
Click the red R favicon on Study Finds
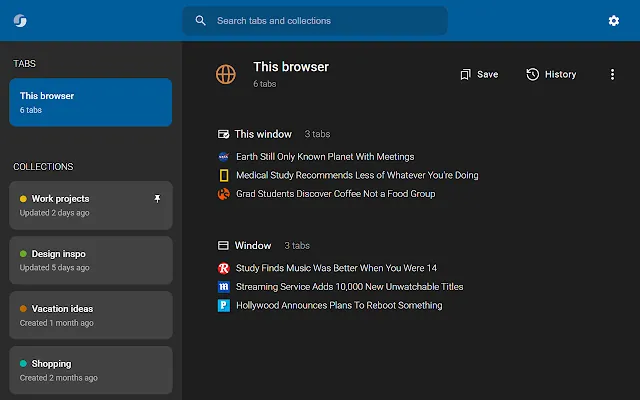(x=224, y=268)
